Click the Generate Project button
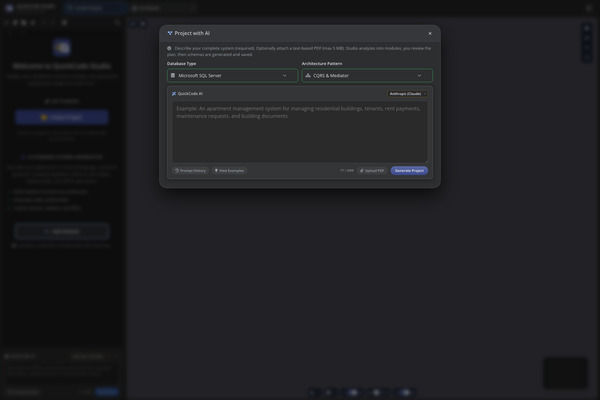 [x=409, y=171]
